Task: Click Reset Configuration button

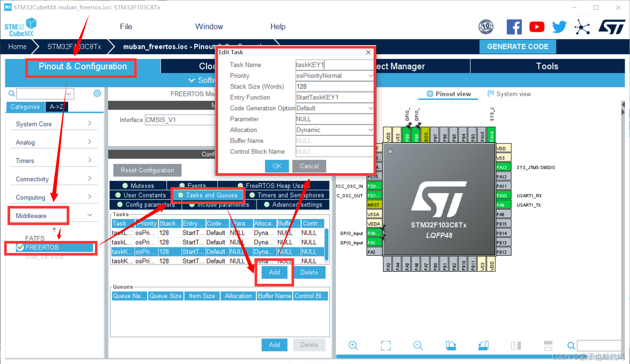Action: pos(147,170)
